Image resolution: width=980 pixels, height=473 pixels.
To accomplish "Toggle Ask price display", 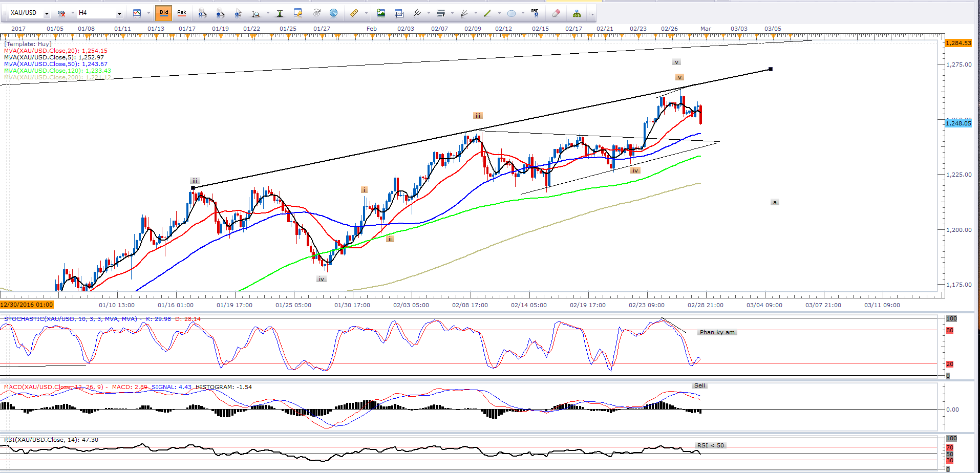I will pyautogui.click(x=182, y=13).
